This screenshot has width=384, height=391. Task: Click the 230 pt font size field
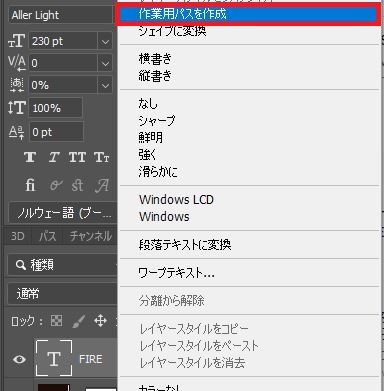63,41
